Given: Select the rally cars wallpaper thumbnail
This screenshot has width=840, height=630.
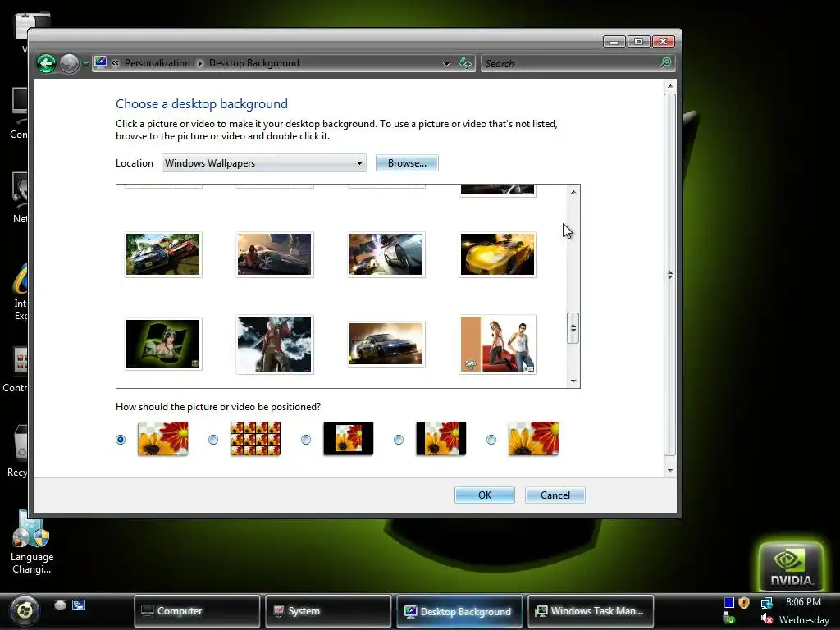Looking at the screenshot, I should 163,254.
